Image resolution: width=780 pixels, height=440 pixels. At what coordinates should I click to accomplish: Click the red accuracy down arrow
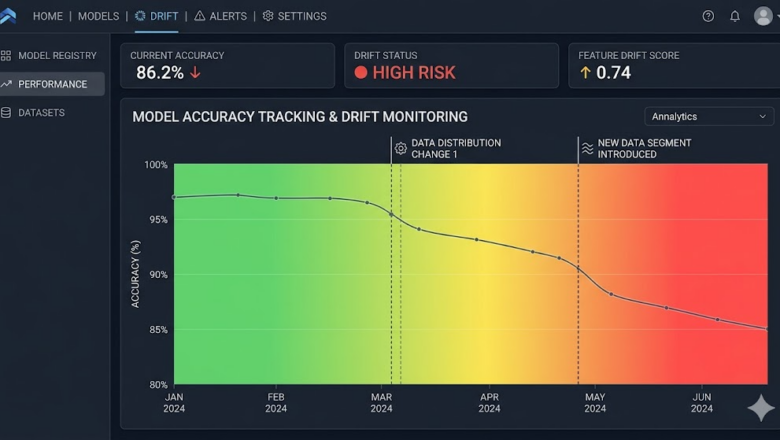pyautogui.click(x=195, y=73)
